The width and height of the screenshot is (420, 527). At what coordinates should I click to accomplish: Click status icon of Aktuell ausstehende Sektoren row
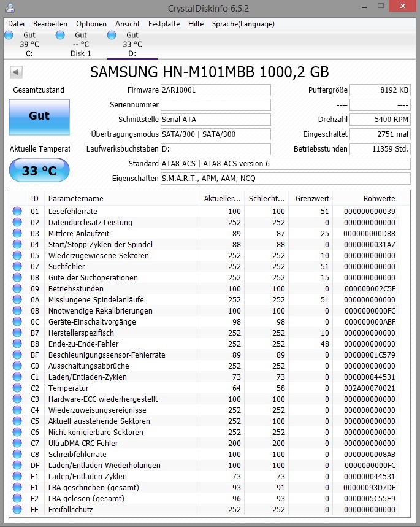tap(17, 421)
